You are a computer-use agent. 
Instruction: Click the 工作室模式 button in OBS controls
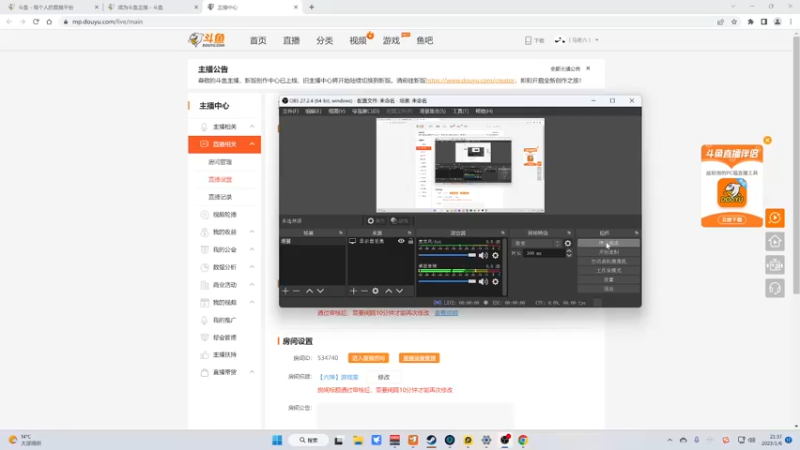pyautogui.click(x=608, y=270)
